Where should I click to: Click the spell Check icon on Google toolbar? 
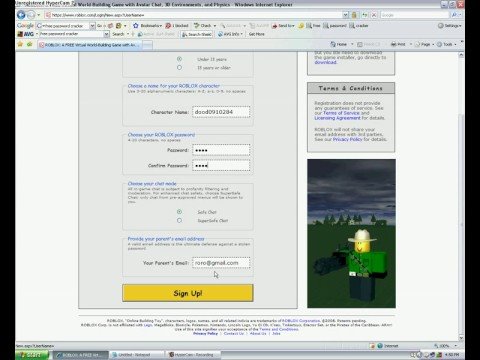197,26
